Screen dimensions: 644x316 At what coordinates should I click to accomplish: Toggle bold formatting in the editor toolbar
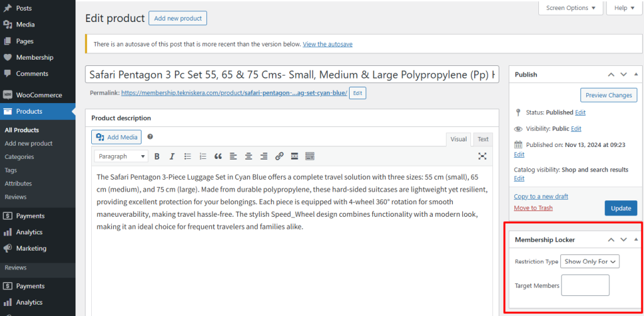click(x=157, y=156)
